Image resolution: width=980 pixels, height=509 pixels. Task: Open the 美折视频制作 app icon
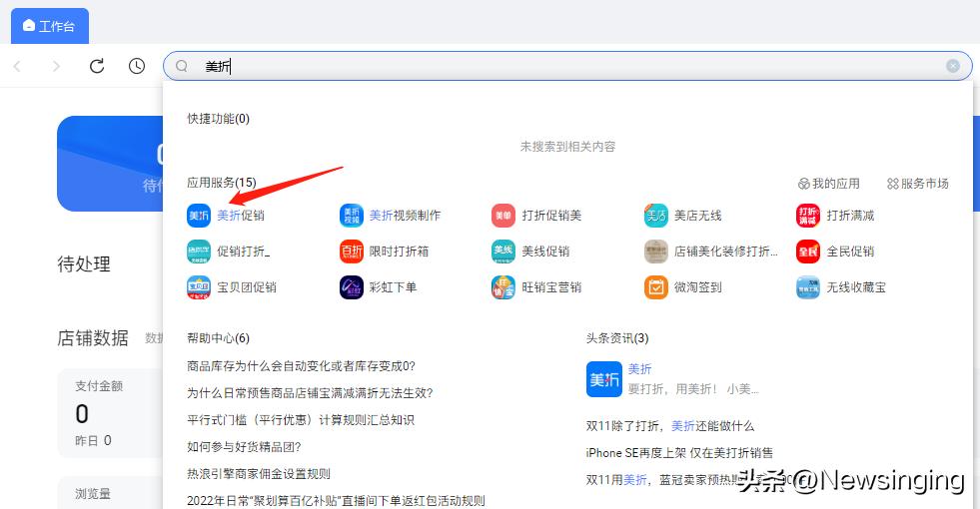coord(352,216)
